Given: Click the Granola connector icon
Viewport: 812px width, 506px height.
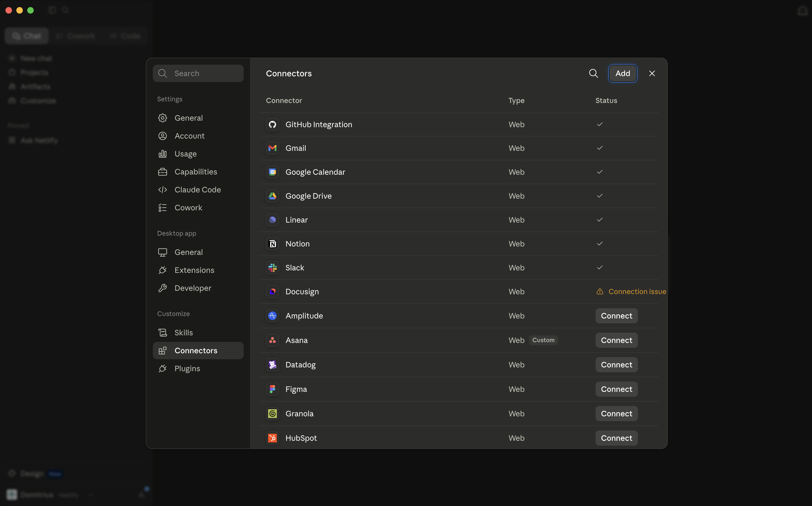Looking at the screenshot, I should coord(272,413).
